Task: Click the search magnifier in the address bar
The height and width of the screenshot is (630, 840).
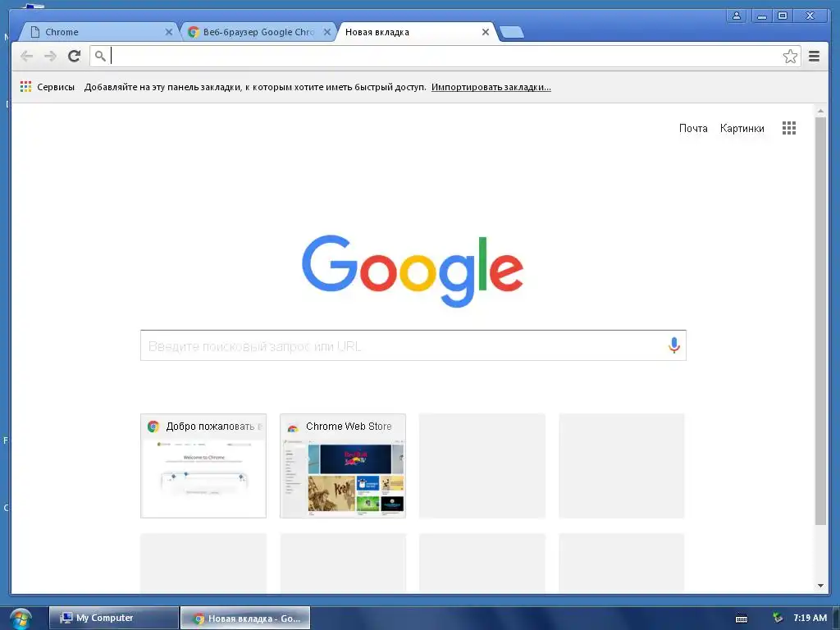Action: click(100, 56)
